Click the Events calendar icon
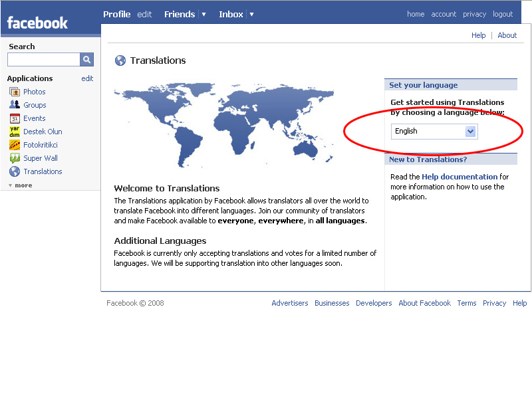 [x=15, y=118]
